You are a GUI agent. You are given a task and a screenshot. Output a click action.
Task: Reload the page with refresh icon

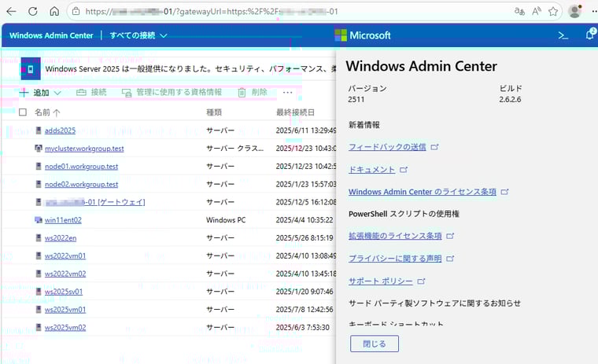33,12
